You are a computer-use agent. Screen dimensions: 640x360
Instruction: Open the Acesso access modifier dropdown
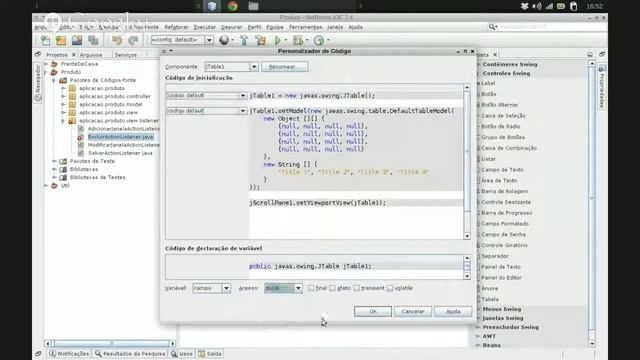point(298,288)
